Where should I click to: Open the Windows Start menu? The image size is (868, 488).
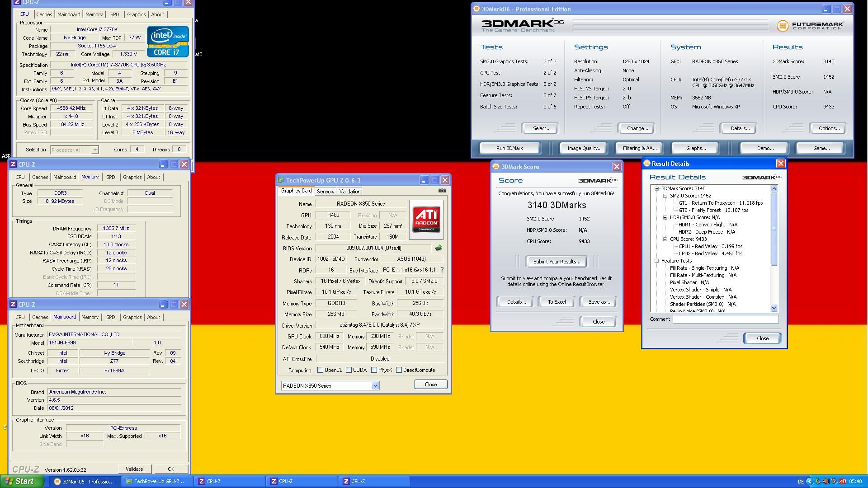(x=22, y=481)
